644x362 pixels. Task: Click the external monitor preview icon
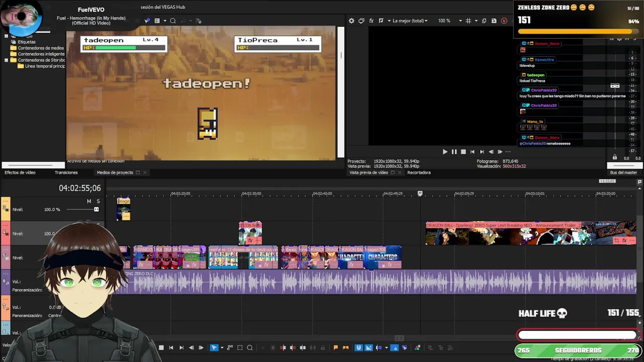(361, 21)
